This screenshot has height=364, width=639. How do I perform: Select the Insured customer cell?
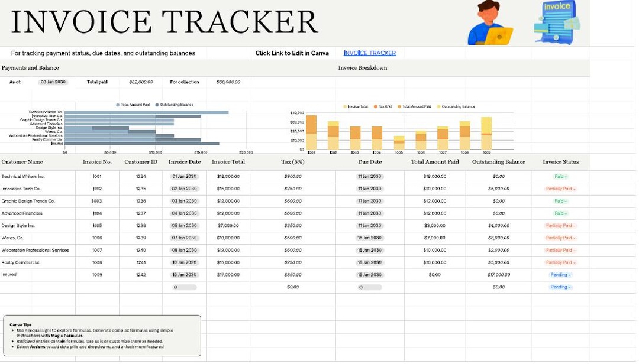37,275
